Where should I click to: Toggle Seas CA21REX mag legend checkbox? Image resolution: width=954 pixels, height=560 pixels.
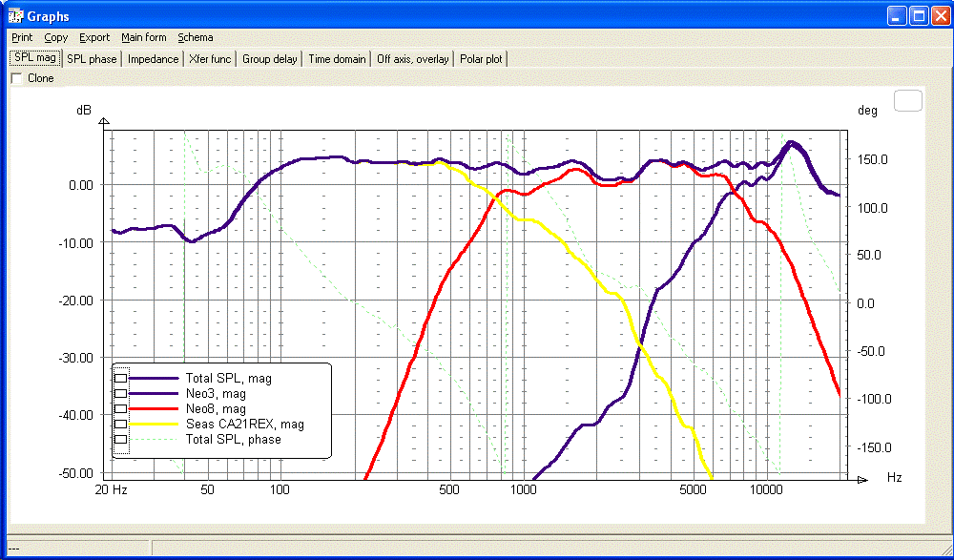pyautogui.click(x=121, y=425)
